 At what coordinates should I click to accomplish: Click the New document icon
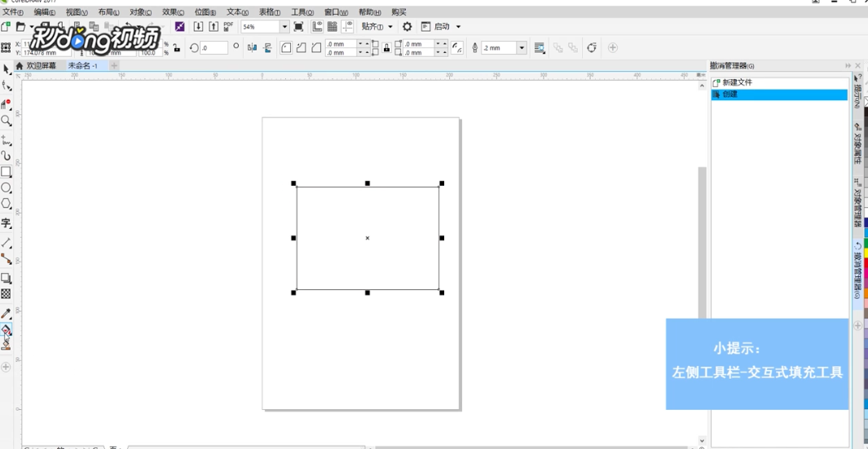click(x=6, y=27)
